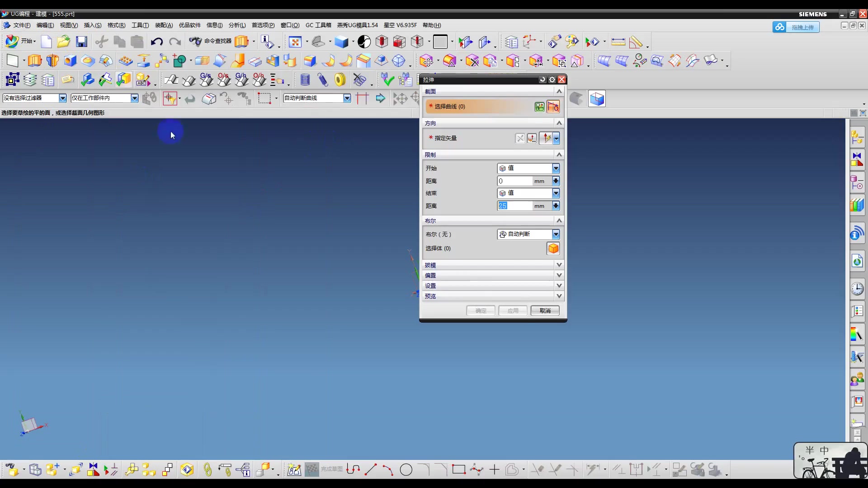Collapse the 限制 limits section

[559, 155]
